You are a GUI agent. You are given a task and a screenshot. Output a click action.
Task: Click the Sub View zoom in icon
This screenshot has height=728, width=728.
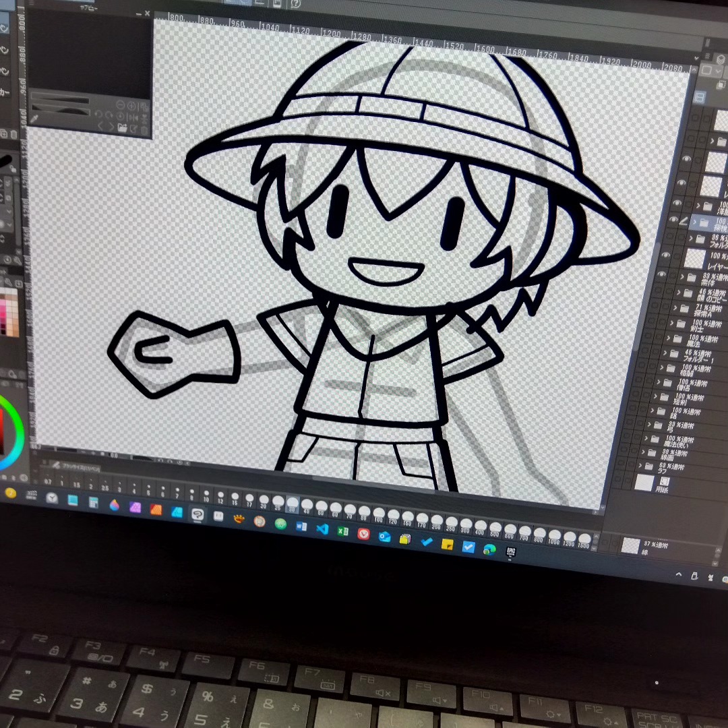coord(131,106)
